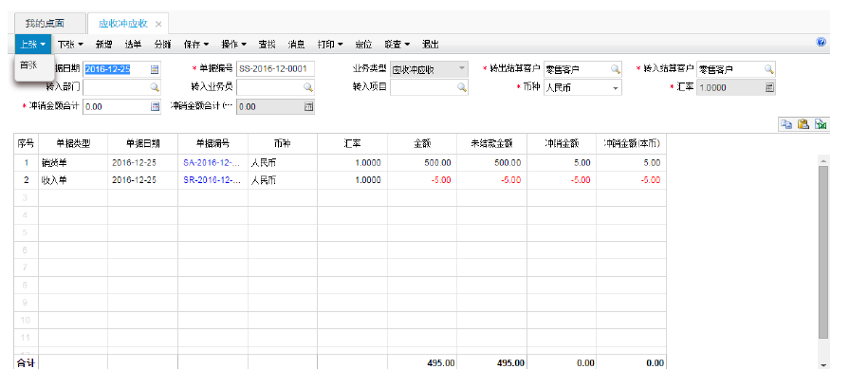Click the copy rows icon above table

pyautogui.click(x=785, y=124)
